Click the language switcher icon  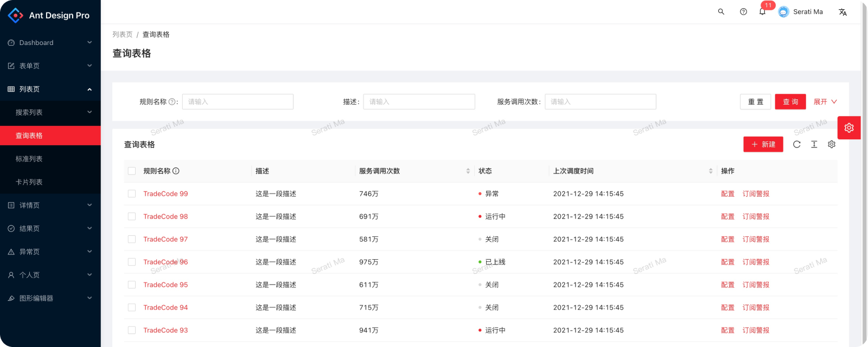843,12
